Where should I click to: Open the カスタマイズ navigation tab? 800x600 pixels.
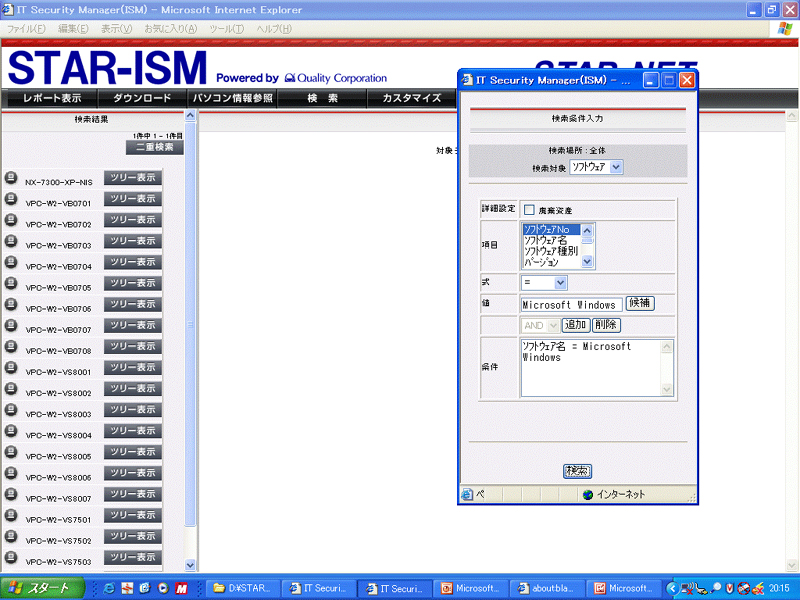tap(412, 98)
